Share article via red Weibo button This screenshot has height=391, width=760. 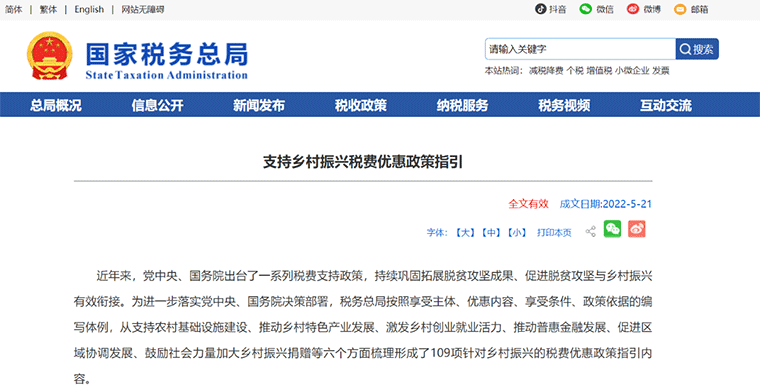(x=637, y=229)
